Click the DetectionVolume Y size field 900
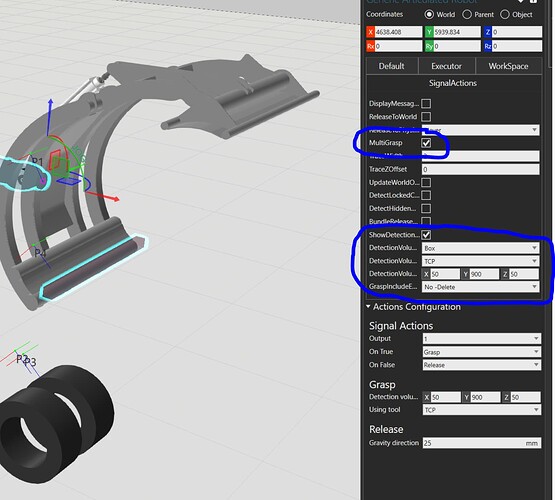This screenshot has width=555, height=500. (x=484, y=274)
